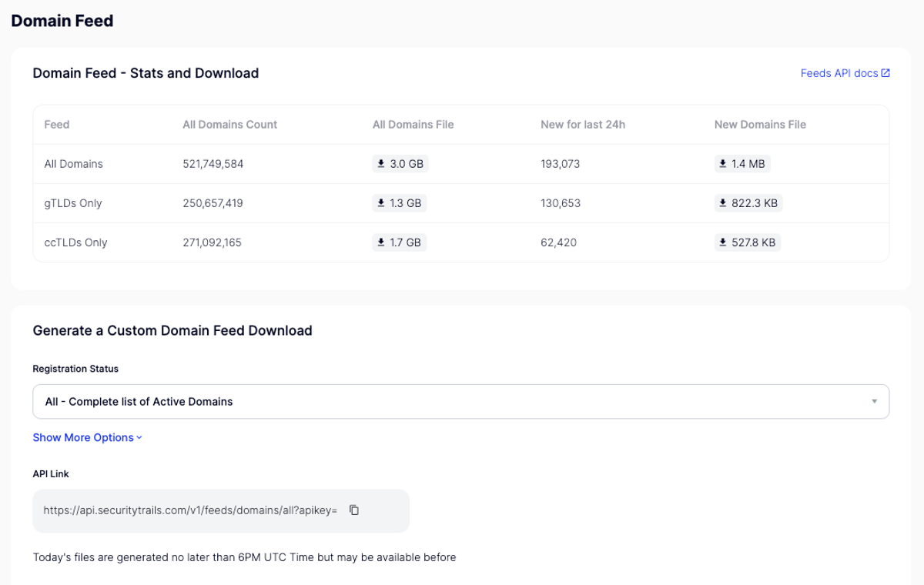Viewport: 924px width, 585px height.
Task: Click the All Domains Count column header
Action: pos(229,125)
